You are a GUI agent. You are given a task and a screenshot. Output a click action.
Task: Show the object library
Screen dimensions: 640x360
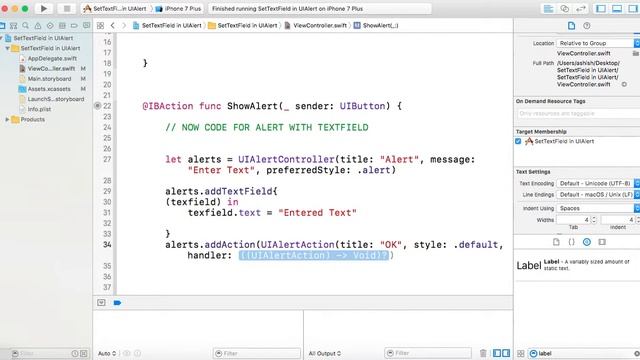click(x=587, y=242)
